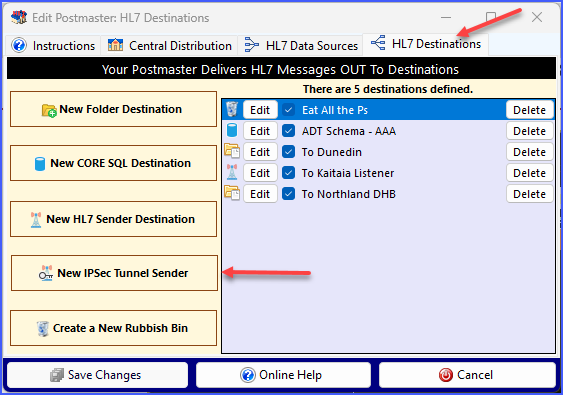Edit the To Northland DHB destination
The width and height of the screenshot is (563, 395).
click(x=260, y=194)
